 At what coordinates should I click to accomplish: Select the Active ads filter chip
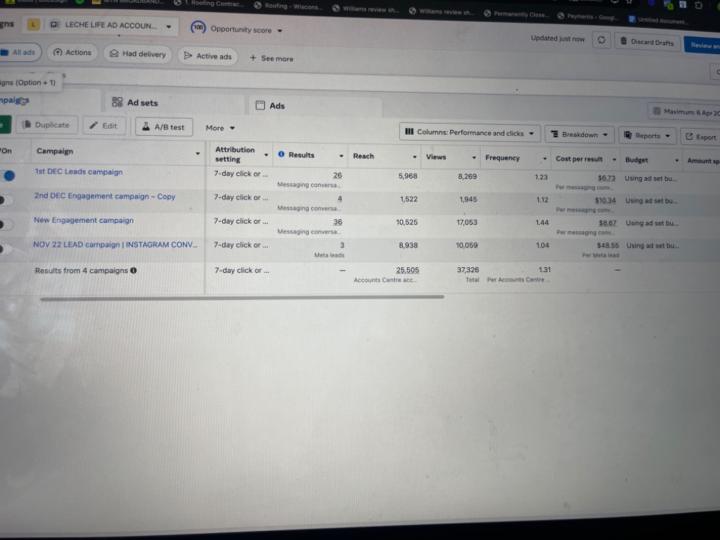coord(208,56)
